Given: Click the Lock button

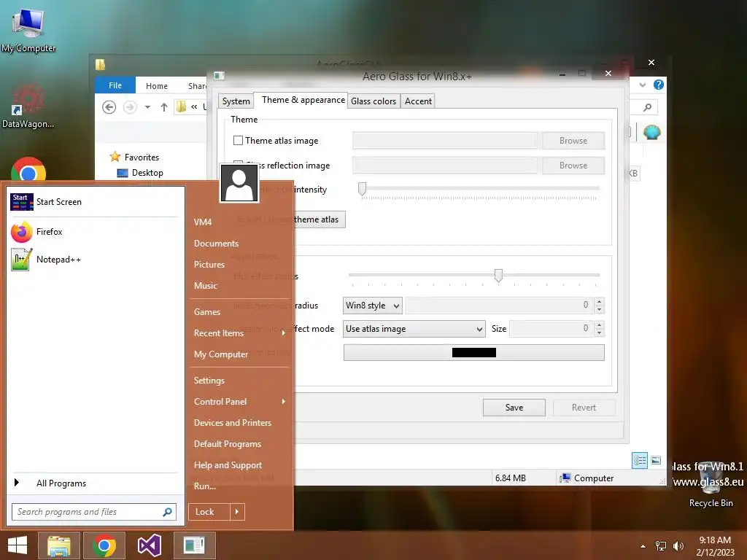Looking at the screenshot, I should [x=209, y=512].
